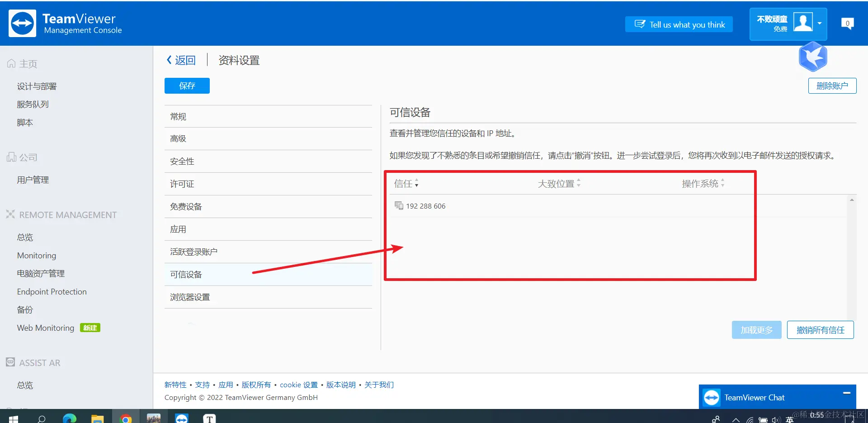Open the Windows action center icon
Image resolution: width=868 pixels, height=423 pixels.
[849, 420]
